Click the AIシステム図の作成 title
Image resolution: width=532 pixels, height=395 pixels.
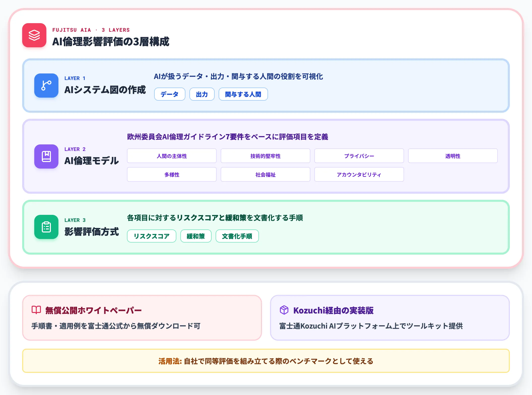[105, 90]
